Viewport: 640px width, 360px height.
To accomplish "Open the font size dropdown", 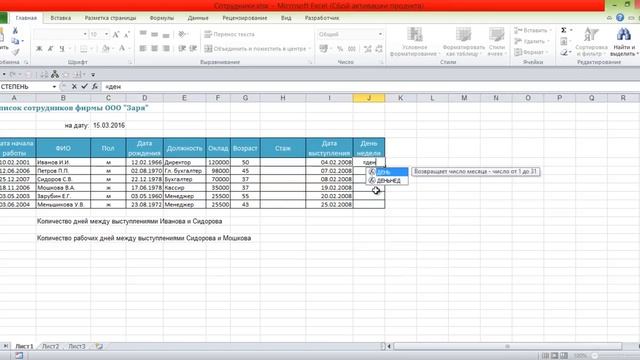I will [107, 34].
